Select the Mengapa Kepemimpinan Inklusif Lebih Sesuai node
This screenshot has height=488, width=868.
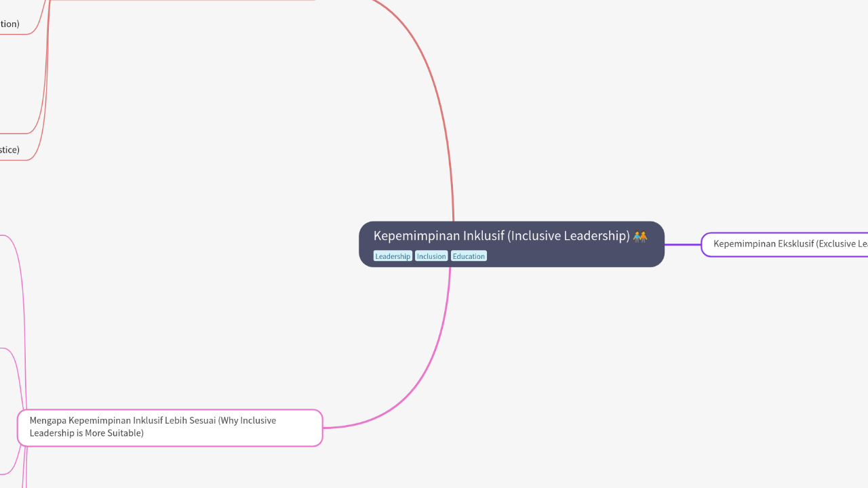click(170, 428)
